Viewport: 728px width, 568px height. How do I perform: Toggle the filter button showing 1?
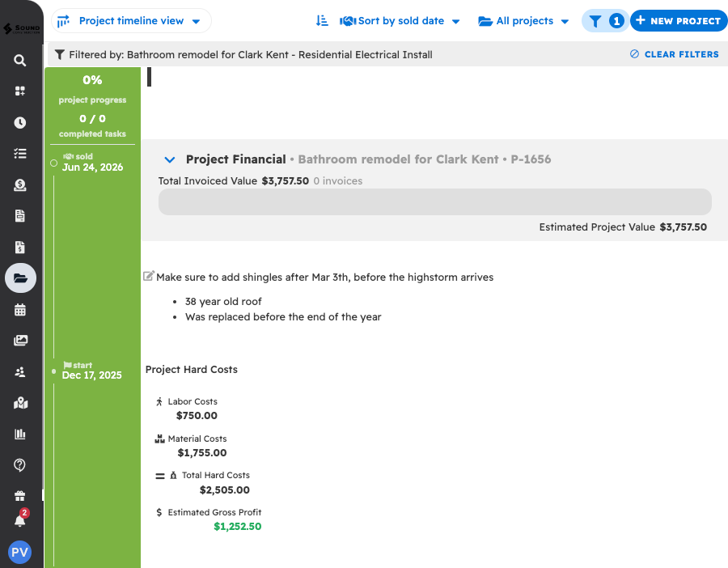(x=604, y=21)
